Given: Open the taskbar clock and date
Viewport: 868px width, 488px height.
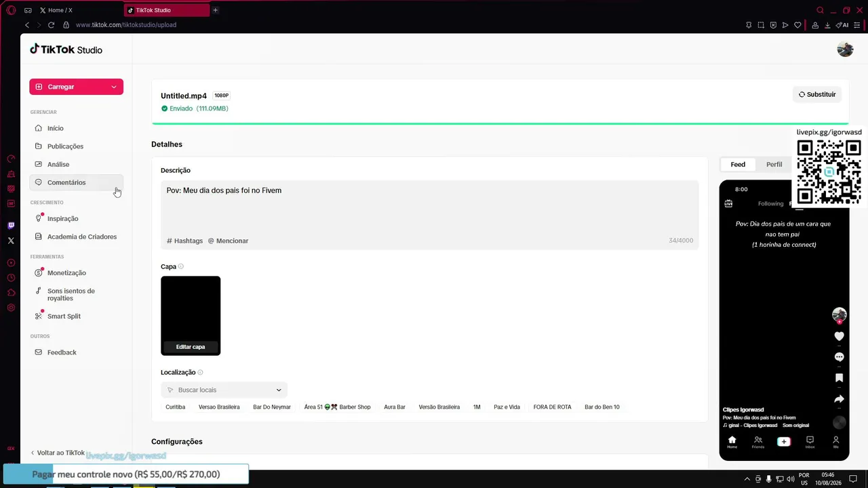Looking at the screenshot, I should click(828, 479).
